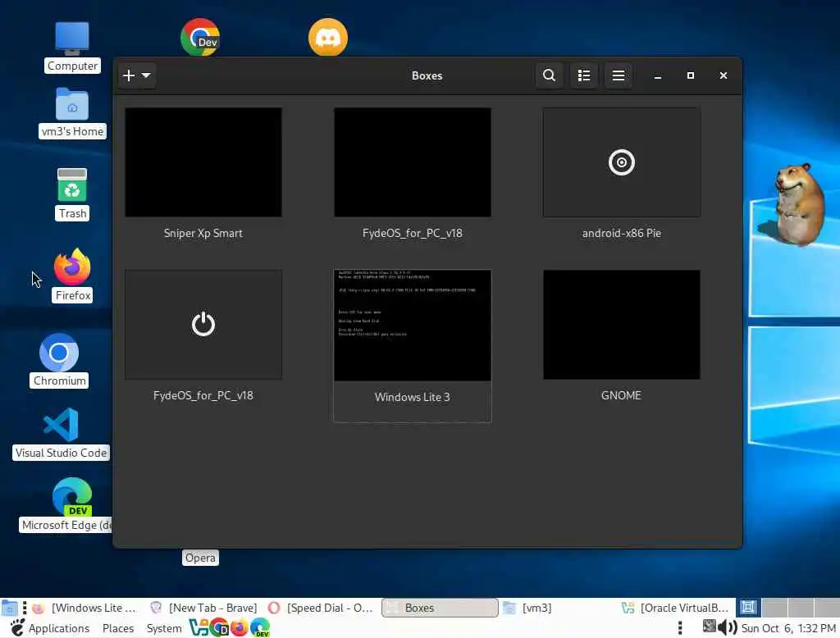
Task: Launch Chrome Dev desktop icon
Action: [200, 37]
